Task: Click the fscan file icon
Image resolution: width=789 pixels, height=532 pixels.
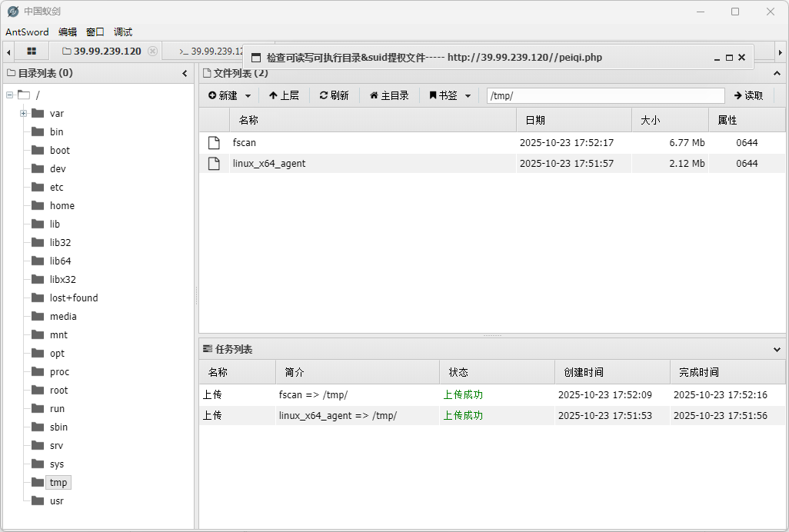Action: pyautogui.click(x=215, y=143)
